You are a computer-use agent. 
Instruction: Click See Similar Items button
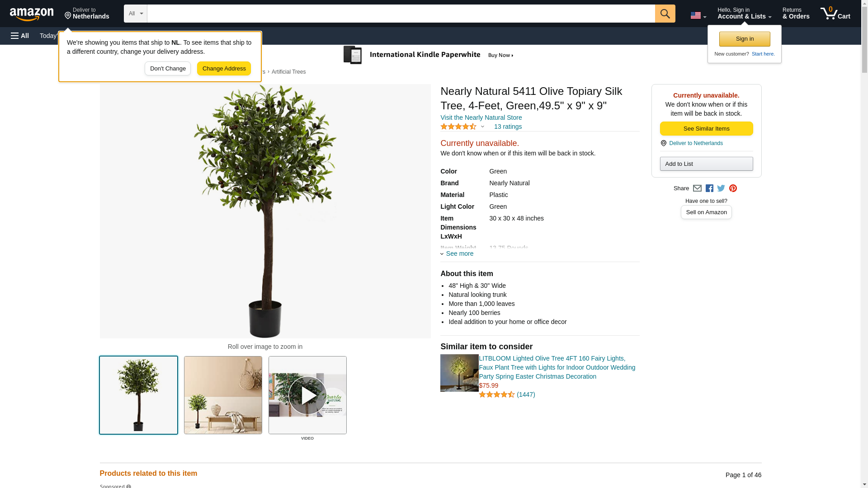tap(706, 129)
